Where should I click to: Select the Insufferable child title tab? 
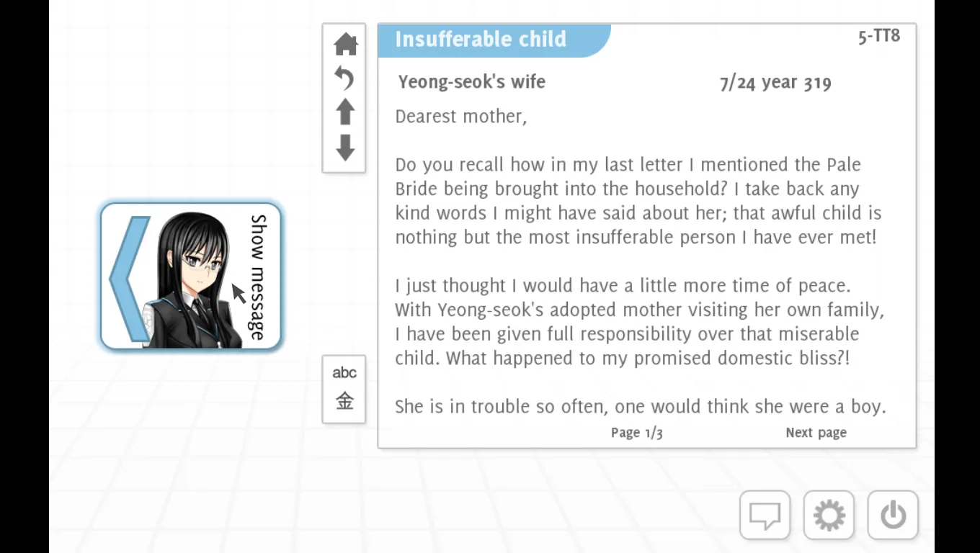click(x=481, y=40)
